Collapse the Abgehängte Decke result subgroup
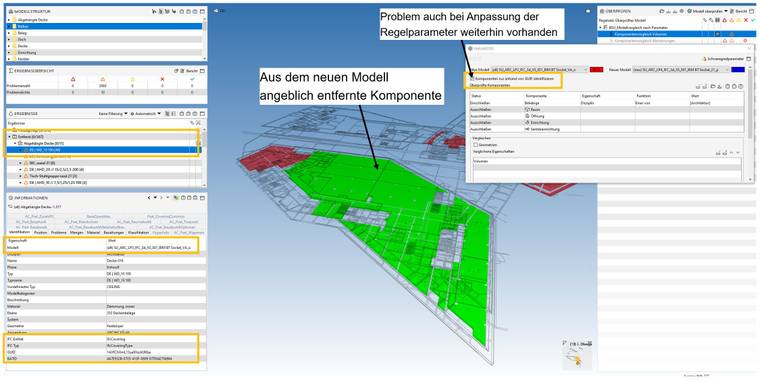The width and height of the screenshot is (760, 380). 15,143
